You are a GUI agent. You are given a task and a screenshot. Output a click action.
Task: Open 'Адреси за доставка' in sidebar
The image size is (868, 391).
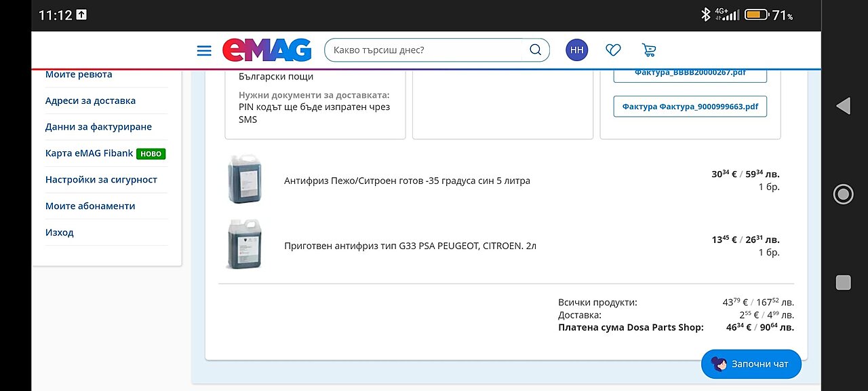(90, 100)
